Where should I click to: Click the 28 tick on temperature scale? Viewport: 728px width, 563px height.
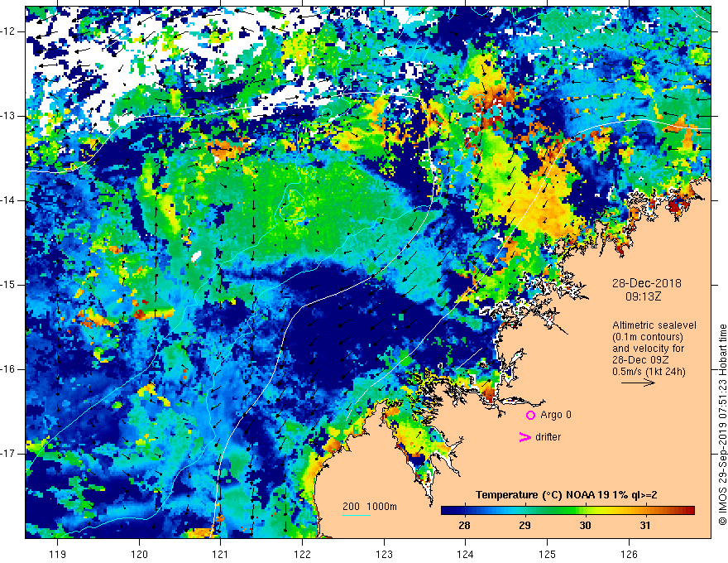coord(464,526)
